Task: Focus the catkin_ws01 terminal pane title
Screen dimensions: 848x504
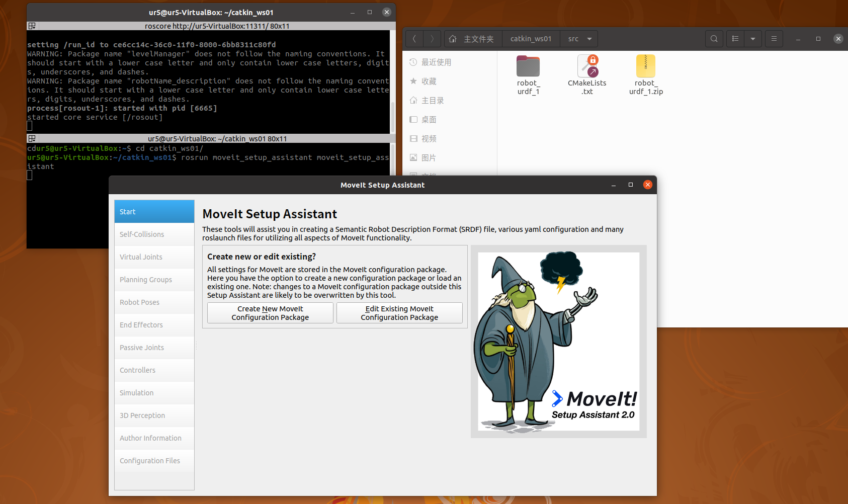Action: pyautogui.click(x=217, y=139)
